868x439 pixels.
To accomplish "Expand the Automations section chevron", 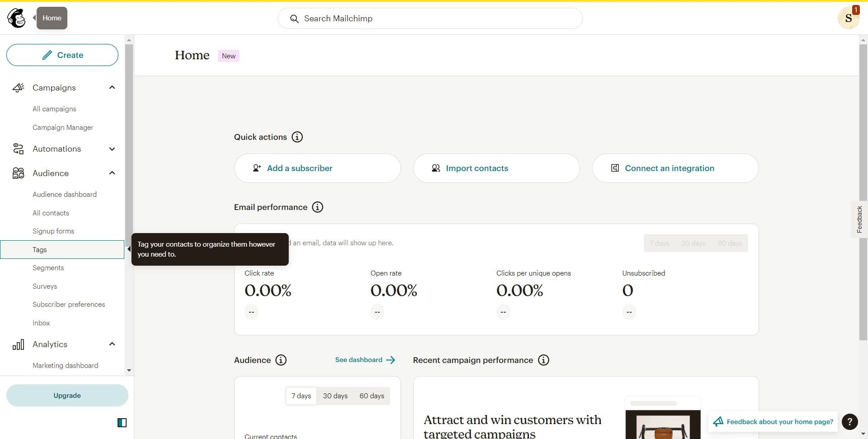I will click(x=112, y=149).
